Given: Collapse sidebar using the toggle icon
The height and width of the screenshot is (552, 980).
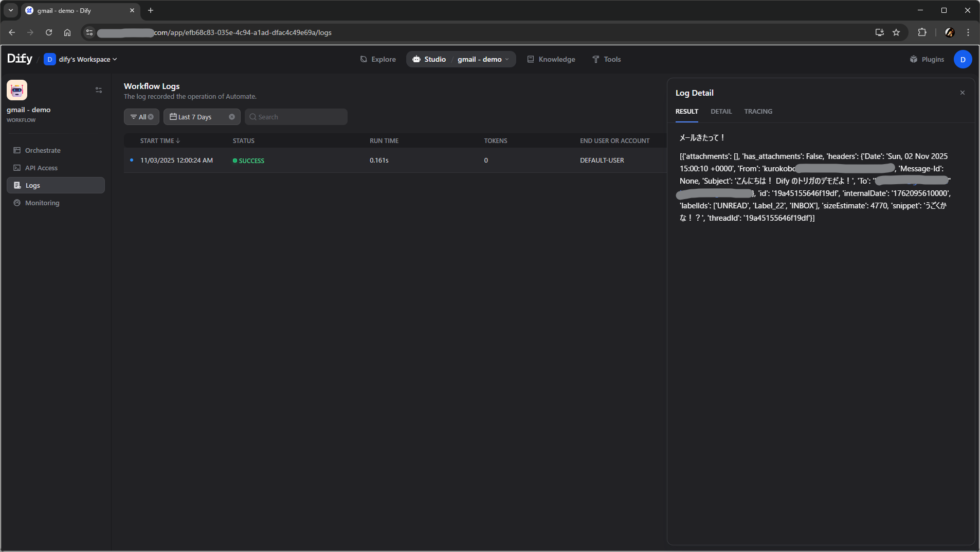Looking at the screenshot, I should coord(99,90).
